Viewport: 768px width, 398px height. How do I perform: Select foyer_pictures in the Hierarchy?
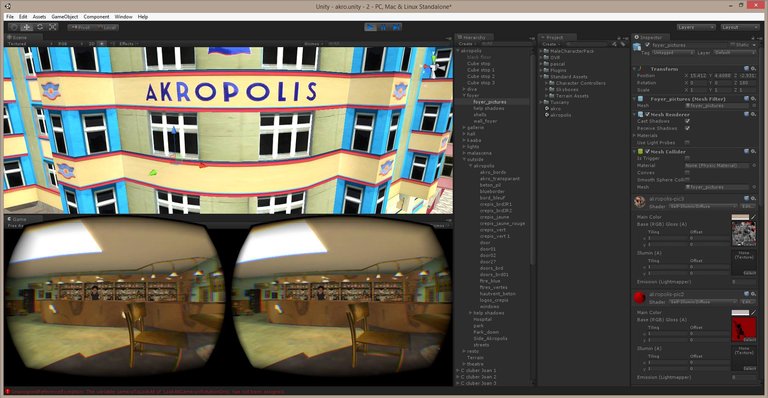pyautogui.click(x=490, y=102)
